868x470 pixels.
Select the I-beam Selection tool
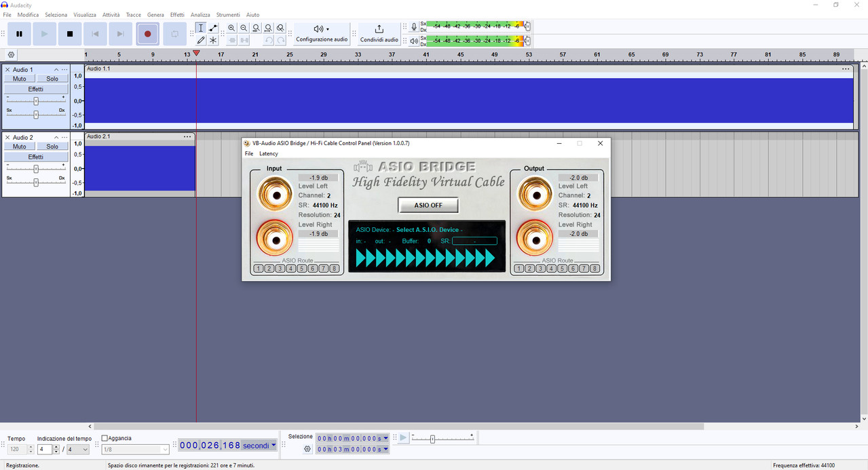tap(201, 28)
